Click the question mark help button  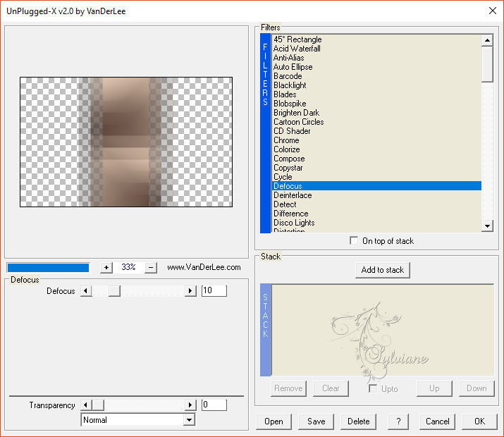tap(398, 421)
